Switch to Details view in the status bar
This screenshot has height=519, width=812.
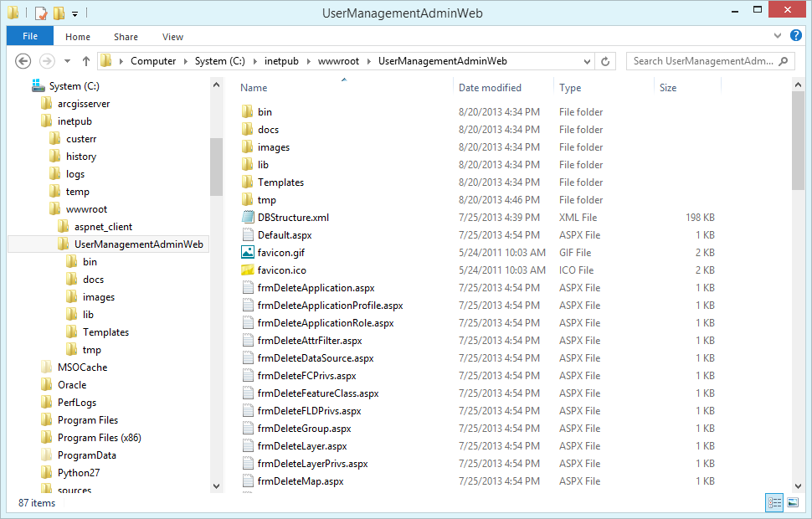(774, 502)
